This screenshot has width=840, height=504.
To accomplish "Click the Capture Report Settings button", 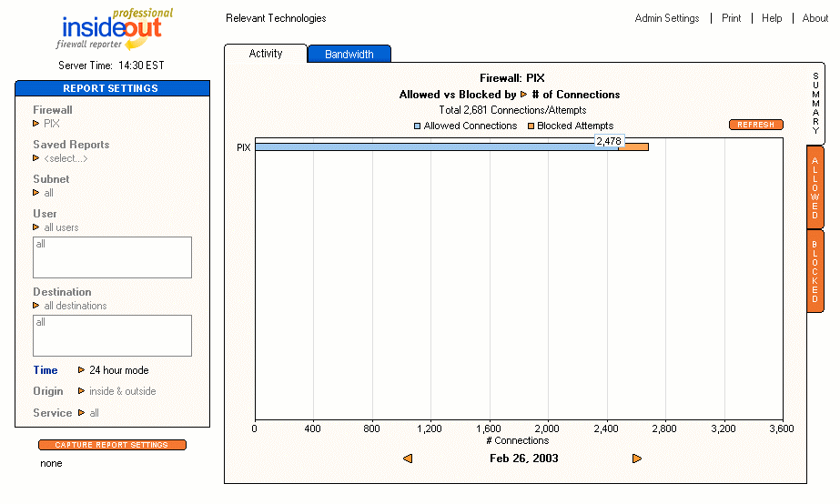I will pos(112,445).
